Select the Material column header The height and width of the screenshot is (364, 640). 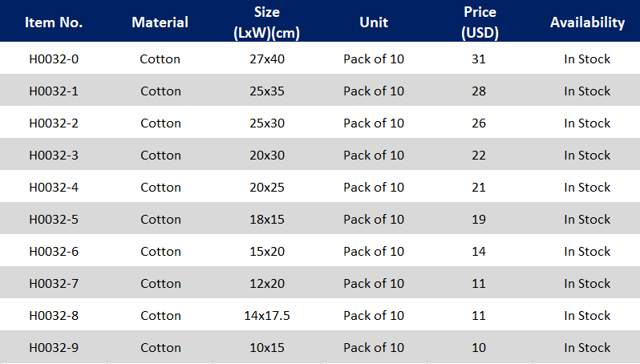[160, 22]
